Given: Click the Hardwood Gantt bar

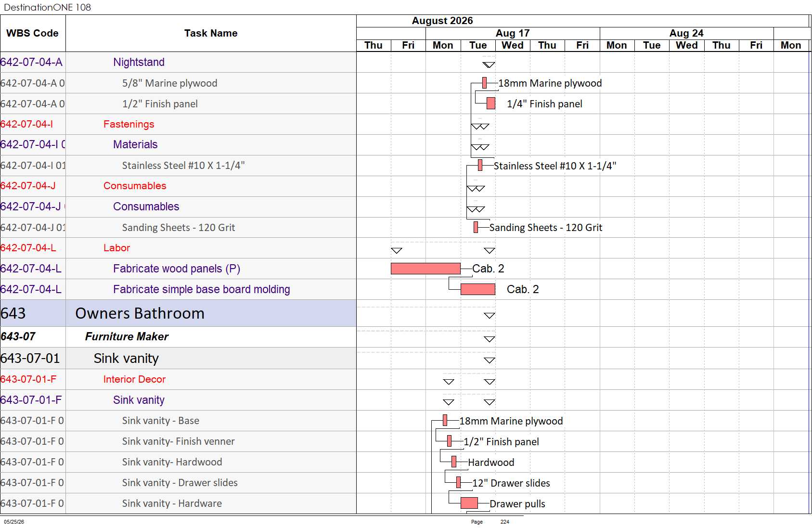Looking at the screenshot, I should coord(454,462).
